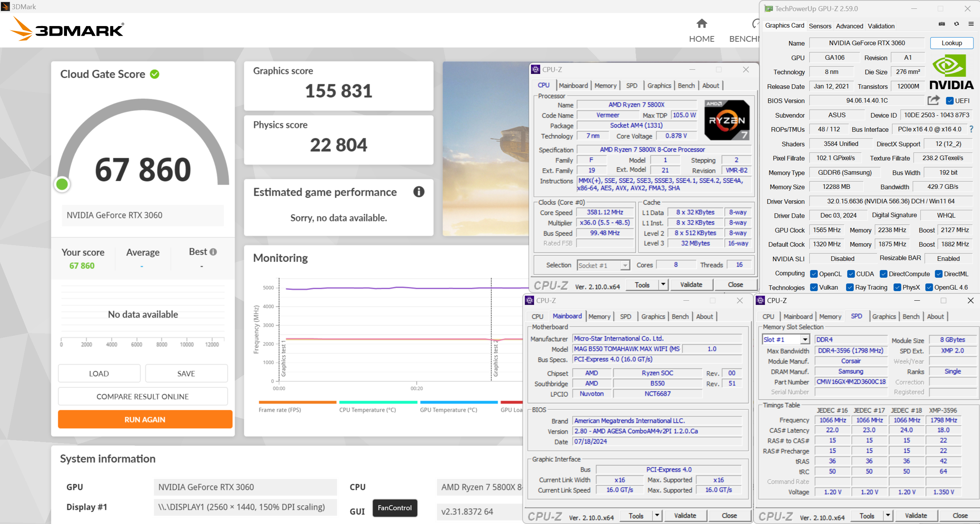Click the CPU-Z Mainboard window title icon
This screenshot has height=524, width=980.
tap(530, 300)
